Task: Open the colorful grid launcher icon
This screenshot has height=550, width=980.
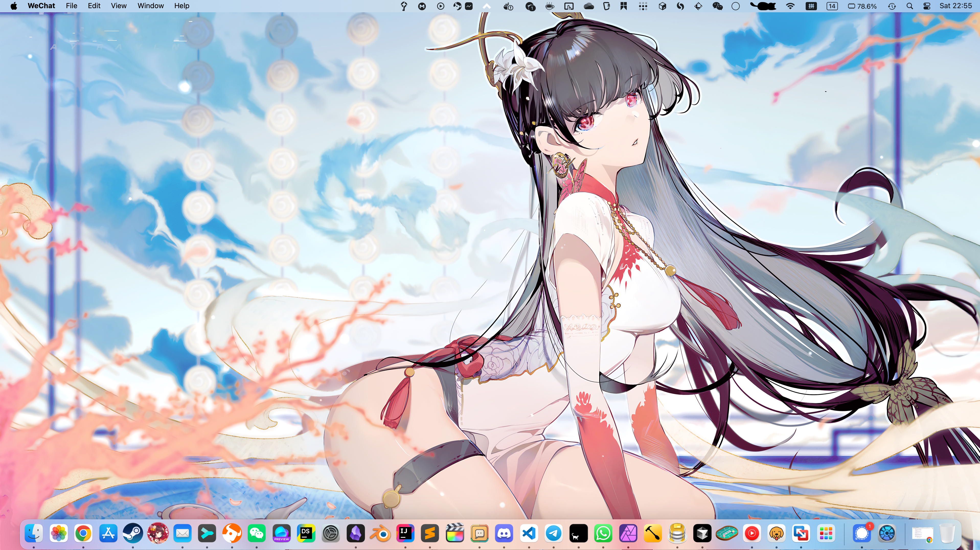Action: tap(826, 533)
